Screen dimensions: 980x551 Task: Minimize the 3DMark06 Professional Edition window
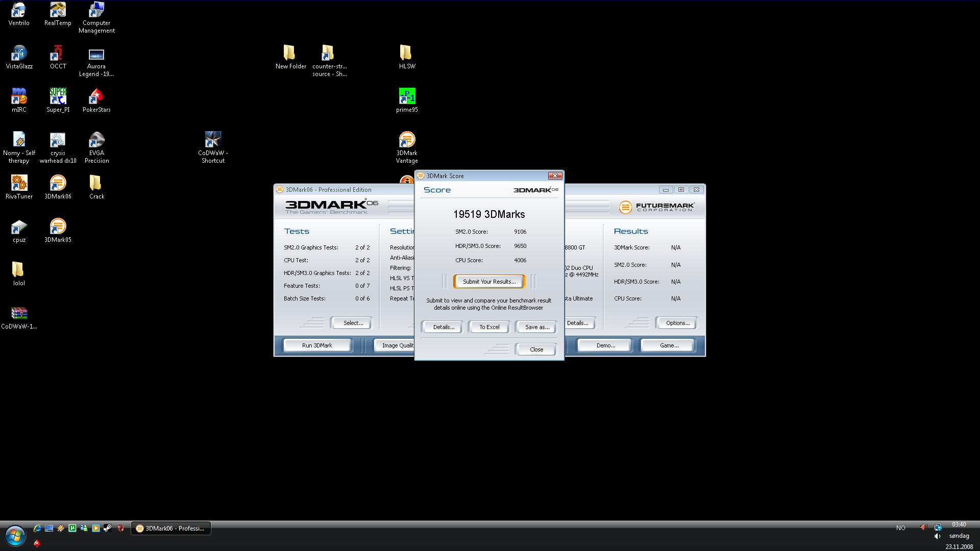coord(665,190)
